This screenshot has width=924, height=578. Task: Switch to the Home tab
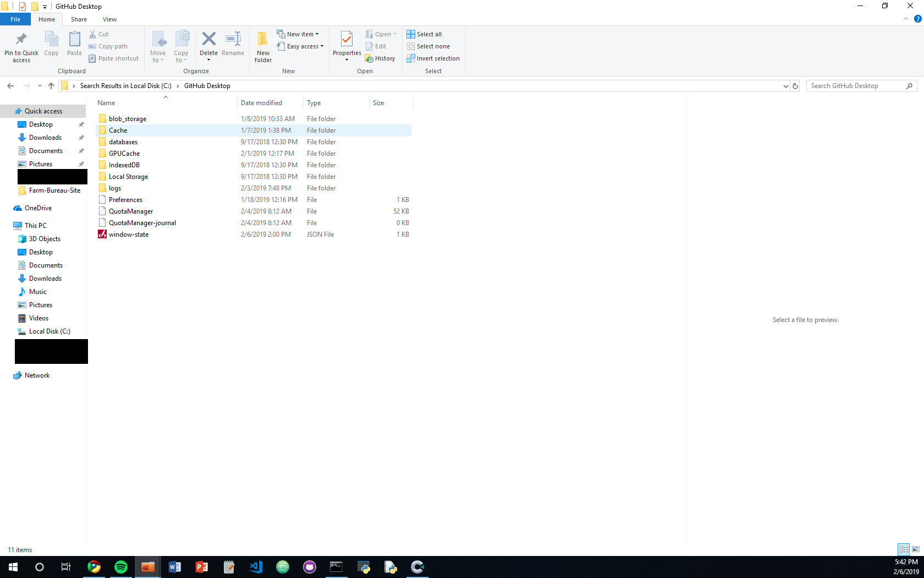[x=47, y=19]
